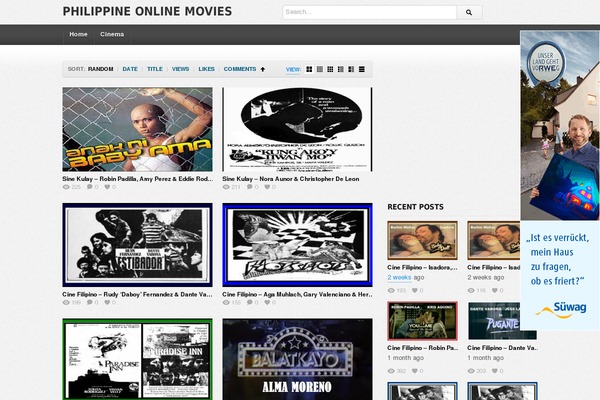Viewport: 600px width, 400px height.
Task: Like the Nora Aunor Sine Kulay post
Action: click(267, 187)
